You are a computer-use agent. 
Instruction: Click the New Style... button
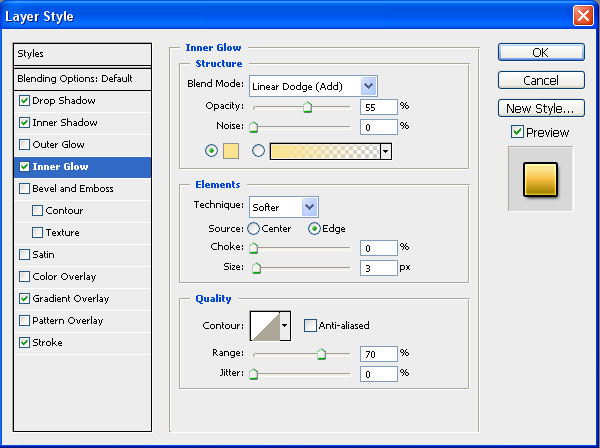click(541, 108)
